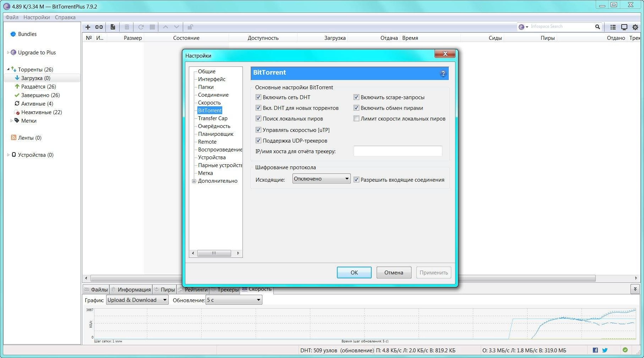Image resolution: width=644 pixels, height=358 pixels.
Task: Select Планировщик in settings tree
Action: tap(215, 134)
